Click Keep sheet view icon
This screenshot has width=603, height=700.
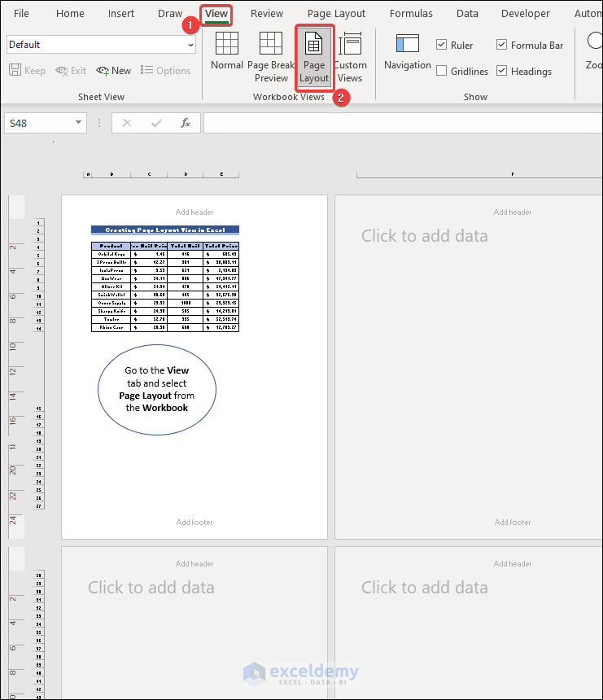click(15, 70)
